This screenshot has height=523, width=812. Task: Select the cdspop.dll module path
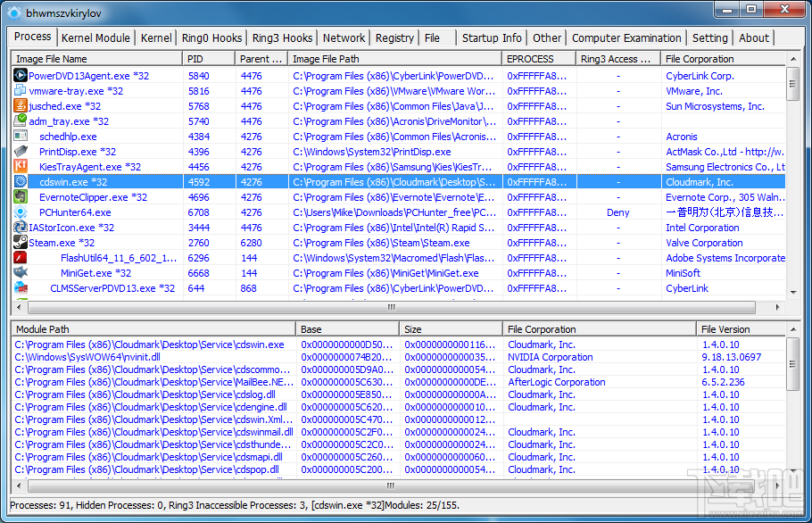click(x=146, y=469)
